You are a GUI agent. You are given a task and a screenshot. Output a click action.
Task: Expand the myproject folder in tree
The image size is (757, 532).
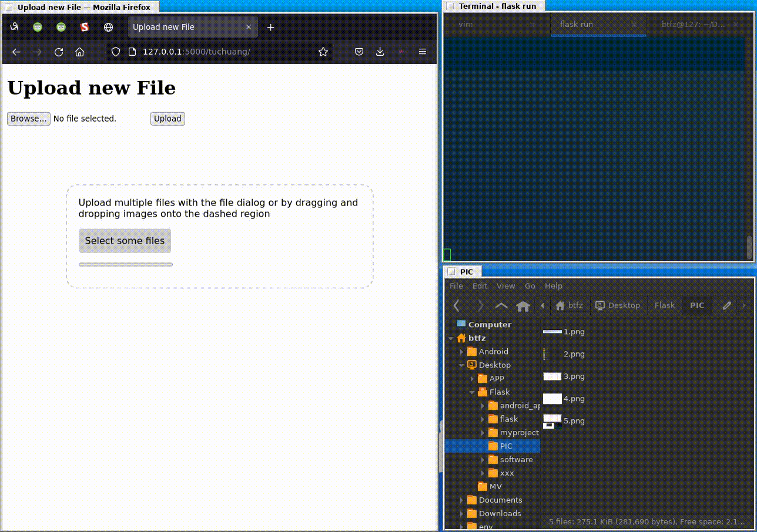[x=483, y=433]
